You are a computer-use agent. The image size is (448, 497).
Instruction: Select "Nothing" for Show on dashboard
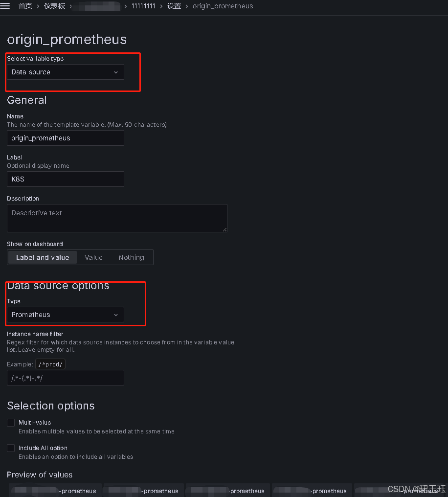[131, 257]
